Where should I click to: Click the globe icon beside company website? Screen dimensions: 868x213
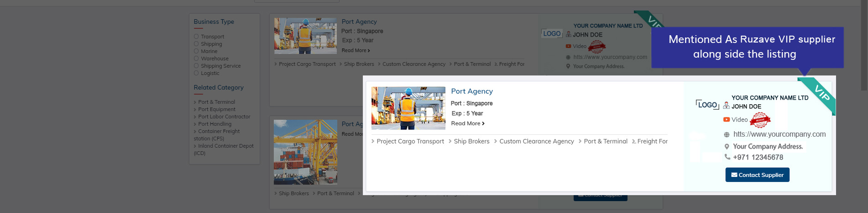[727, 135]
